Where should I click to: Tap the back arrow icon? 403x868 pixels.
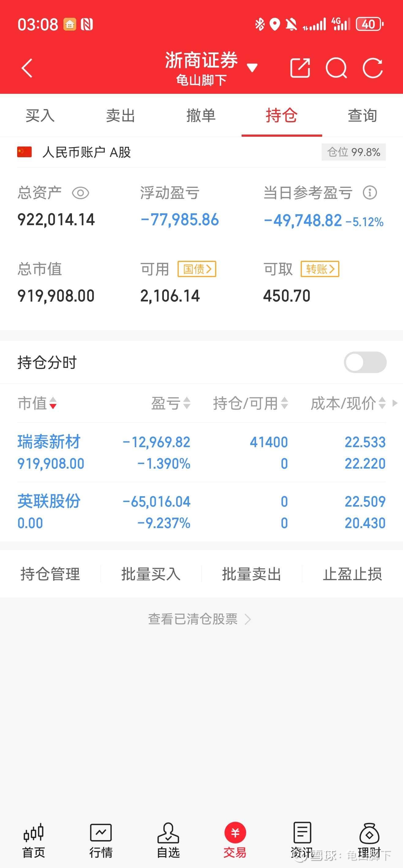[x=27, y=68]
